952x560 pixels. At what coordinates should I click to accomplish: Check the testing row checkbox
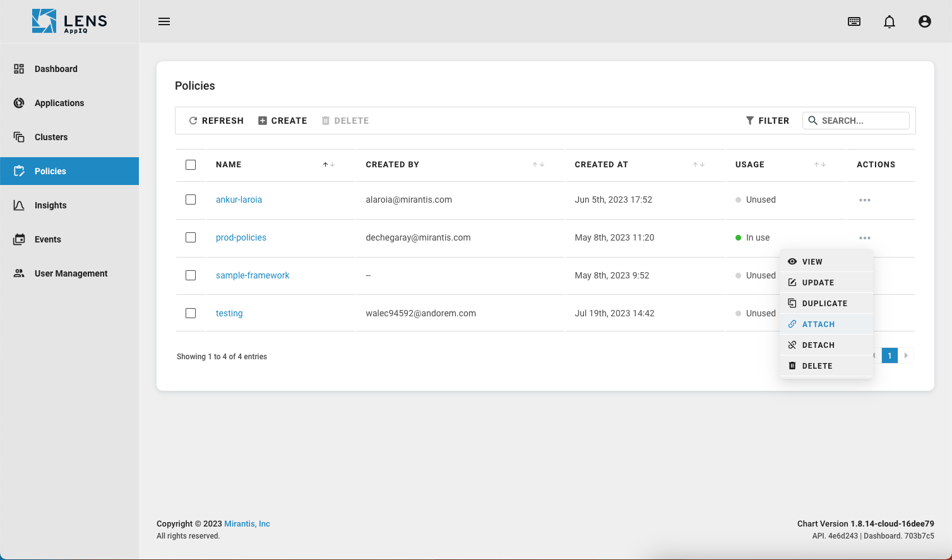191,313
